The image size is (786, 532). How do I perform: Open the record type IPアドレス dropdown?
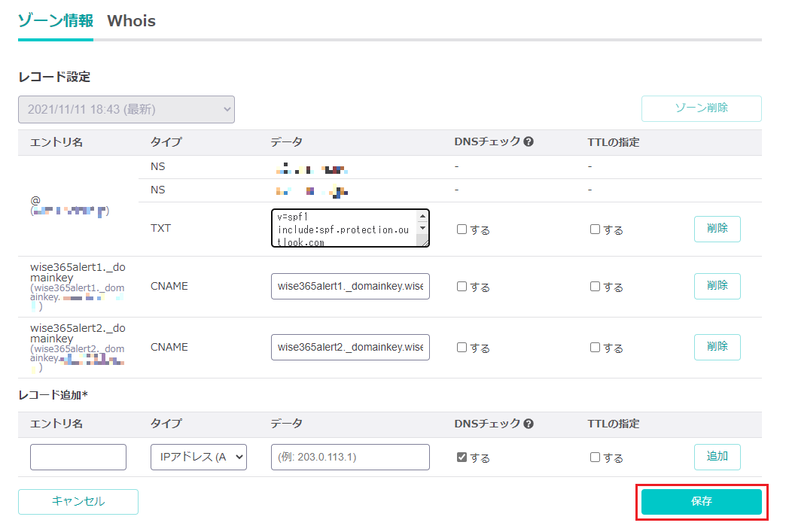coord(199,457)
